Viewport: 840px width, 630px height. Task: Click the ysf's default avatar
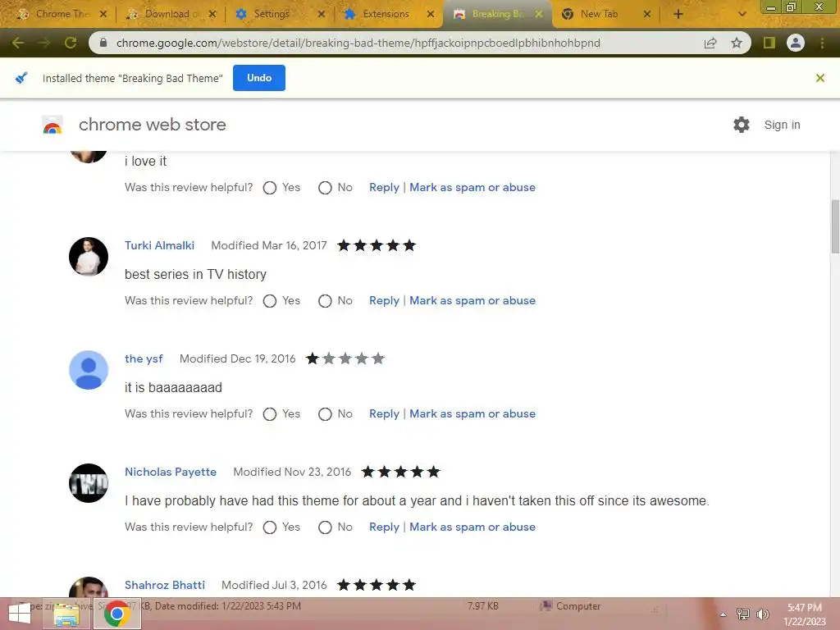pyautogui.click(x=89, y=370)
